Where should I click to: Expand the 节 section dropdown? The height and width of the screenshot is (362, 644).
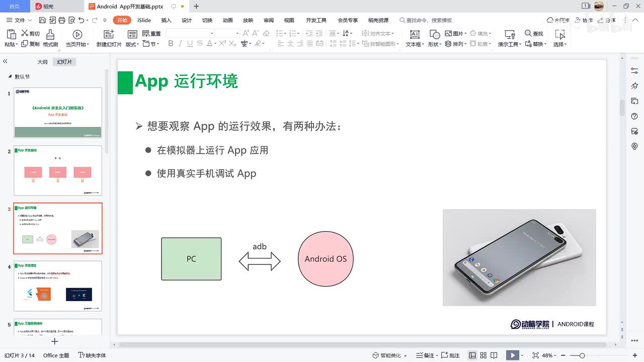152,44
